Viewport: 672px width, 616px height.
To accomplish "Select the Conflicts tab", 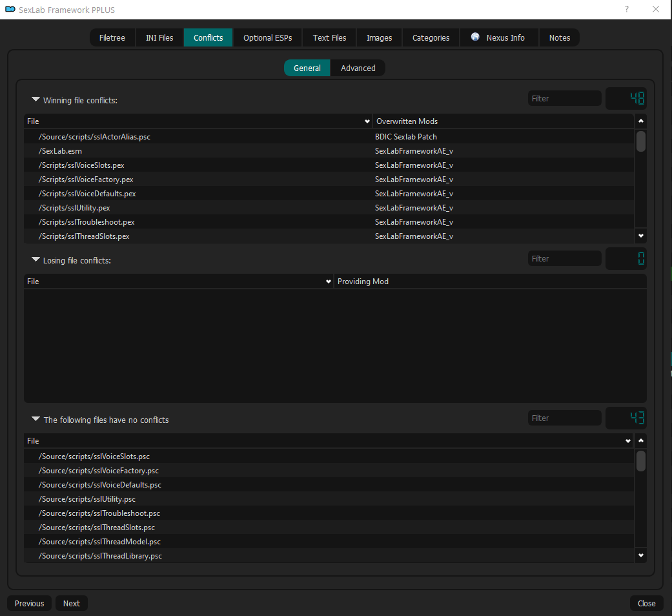I will (209, 37).
